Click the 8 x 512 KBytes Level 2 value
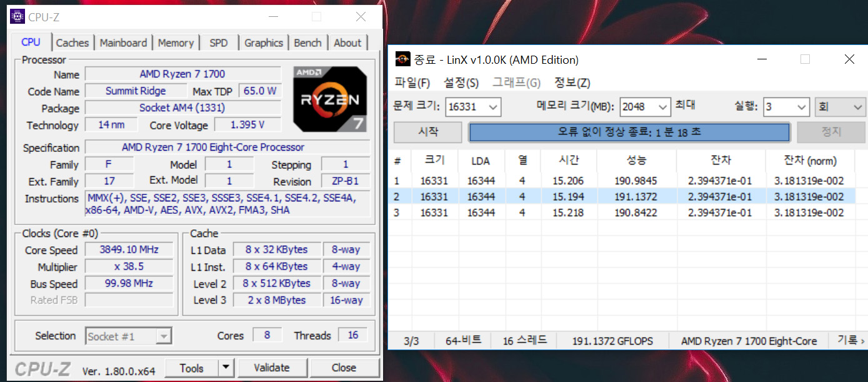 (276, 283)
